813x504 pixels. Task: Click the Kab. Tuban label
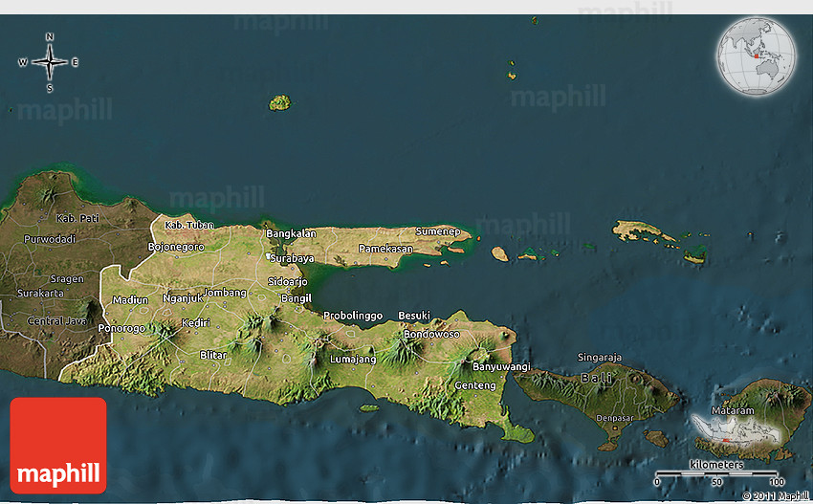coord(189,225)
